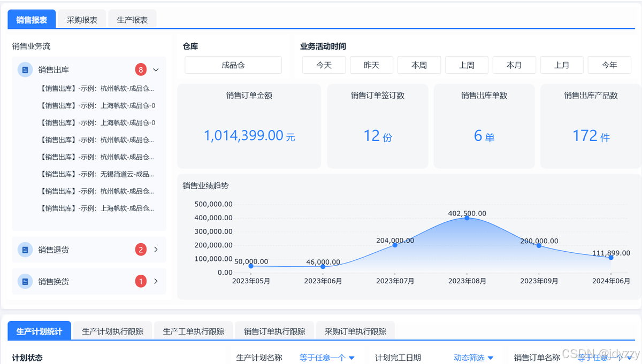
Task: Click the 销售出库 row label
Action: pos(53,70)
